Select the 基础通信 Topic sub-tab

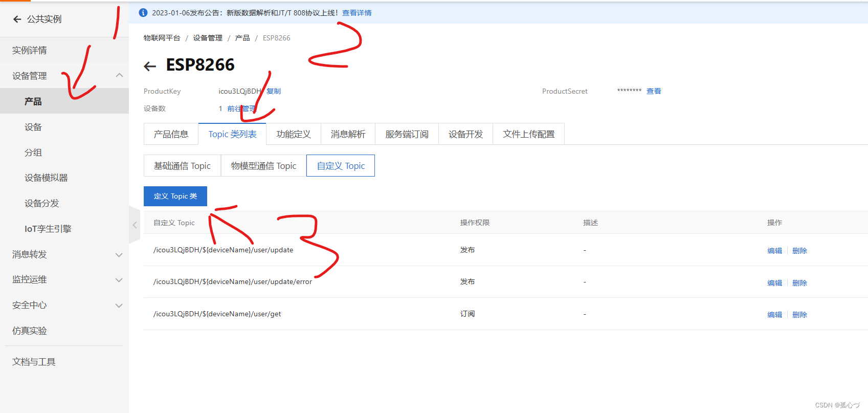pyautogui.click(x=182, y=166)
